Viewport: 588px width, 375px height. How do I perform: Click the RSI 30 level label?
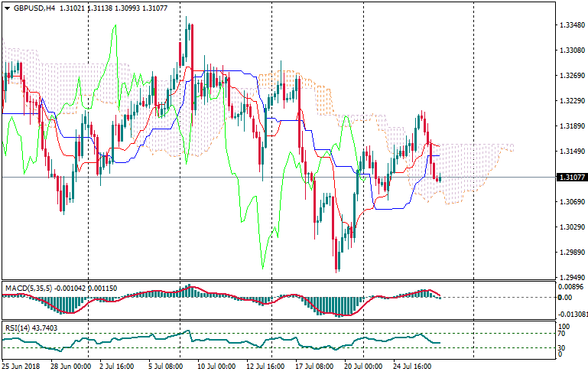pyautogui.click(x=562, y=347)
